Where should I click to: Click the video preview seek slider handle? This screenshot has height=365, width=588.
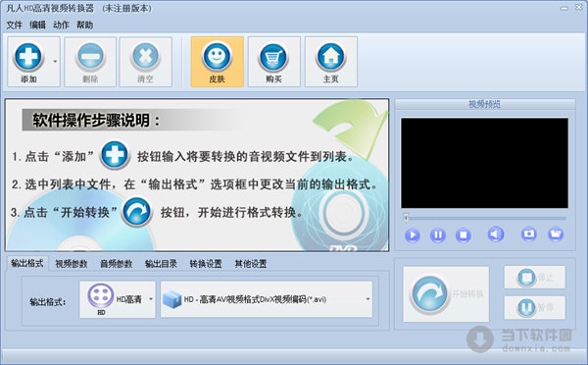coord(406,218)
